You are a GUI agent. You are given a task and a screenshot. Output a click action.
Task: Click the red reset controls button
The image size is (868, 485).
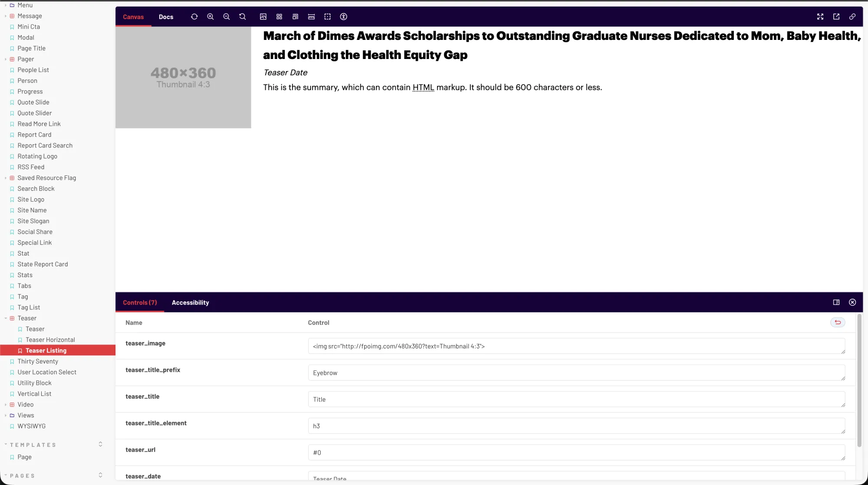838,322
